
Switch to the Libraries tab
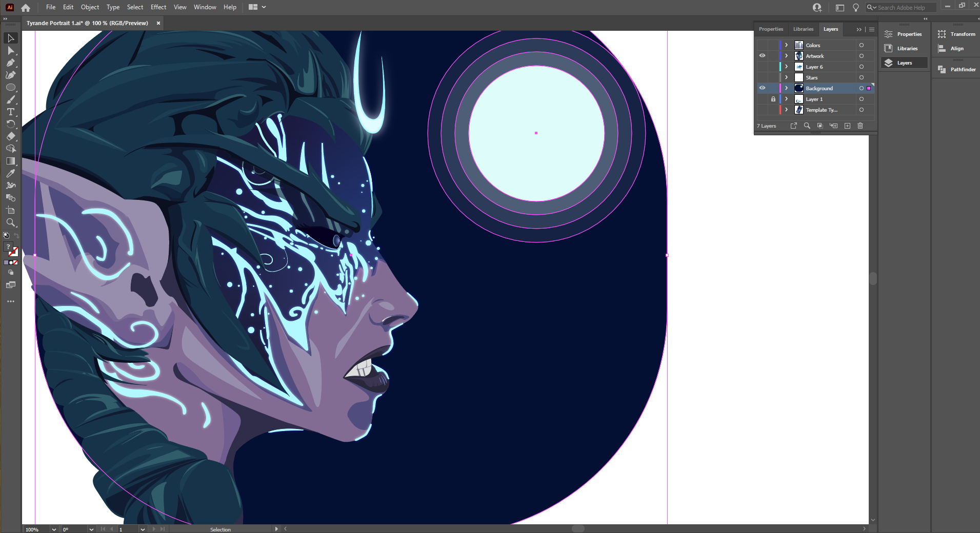click(803, 29)
